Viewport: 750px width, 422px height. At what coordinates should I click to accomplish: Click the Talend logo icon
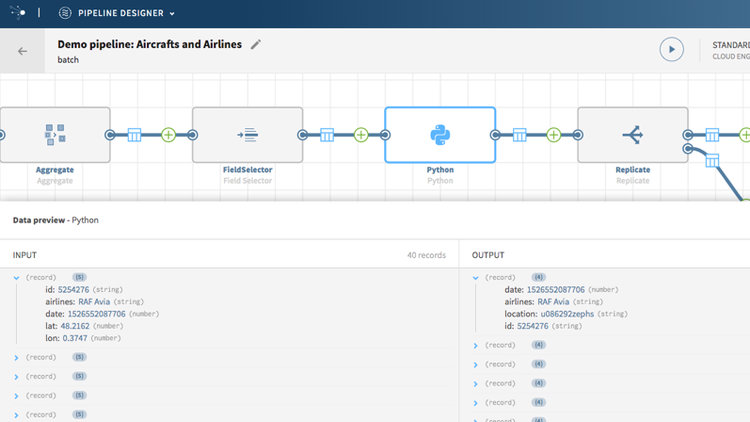click(17, 13)
